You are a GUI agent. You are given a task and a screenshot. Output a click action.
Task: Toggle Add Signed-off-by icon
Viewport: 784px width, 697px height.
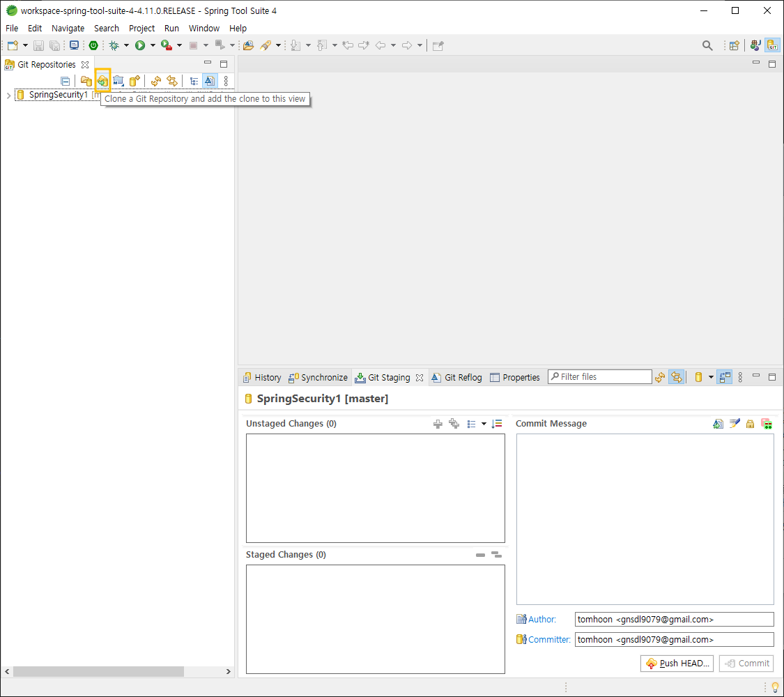coord(734,424)
